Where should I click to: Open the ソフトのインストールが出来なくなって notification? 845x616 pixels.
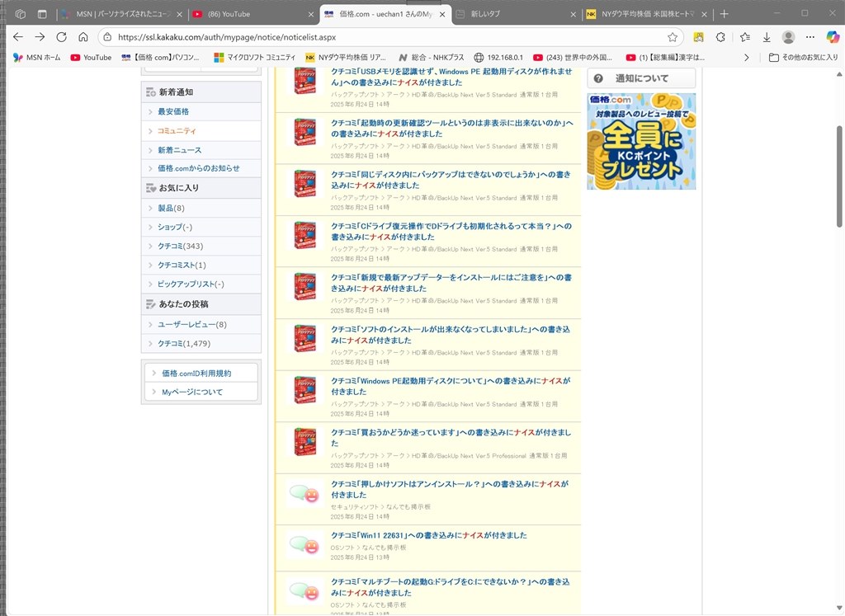[450, 334]
